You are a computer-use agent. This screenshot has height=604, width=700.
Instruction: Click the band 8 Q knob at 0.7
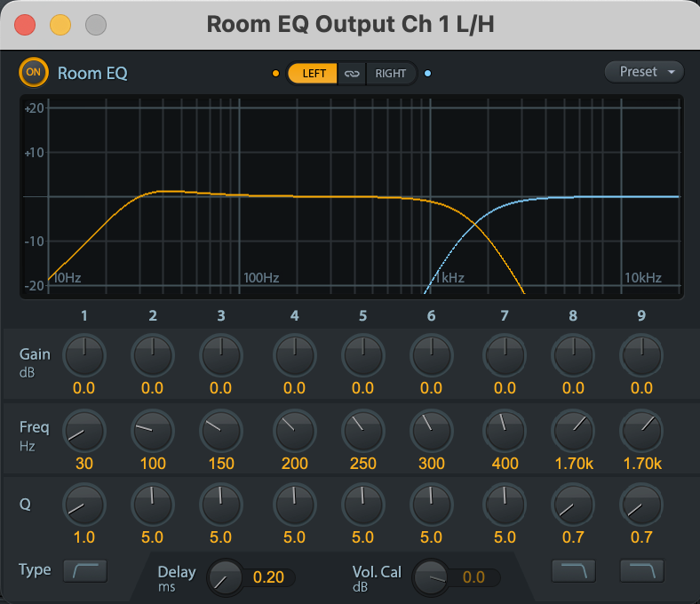573,506
